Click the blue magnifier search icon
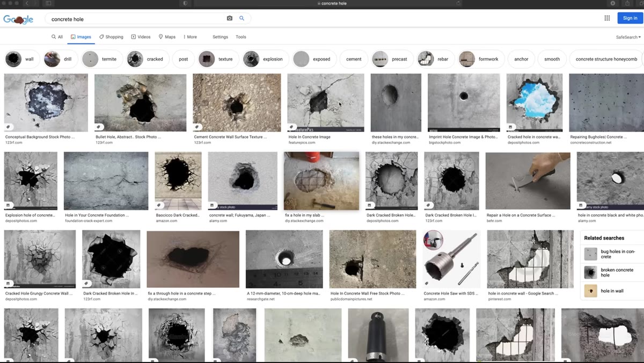Image resolution: width=644 pixels, height=363 pixels. click(x=242, y=18)
